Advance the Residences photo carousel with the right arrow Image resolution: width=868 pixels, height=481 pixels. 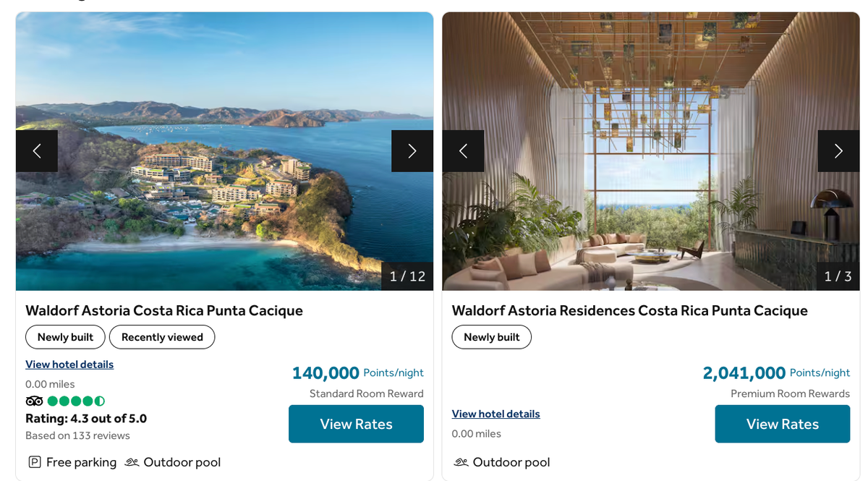pos(838,150)
